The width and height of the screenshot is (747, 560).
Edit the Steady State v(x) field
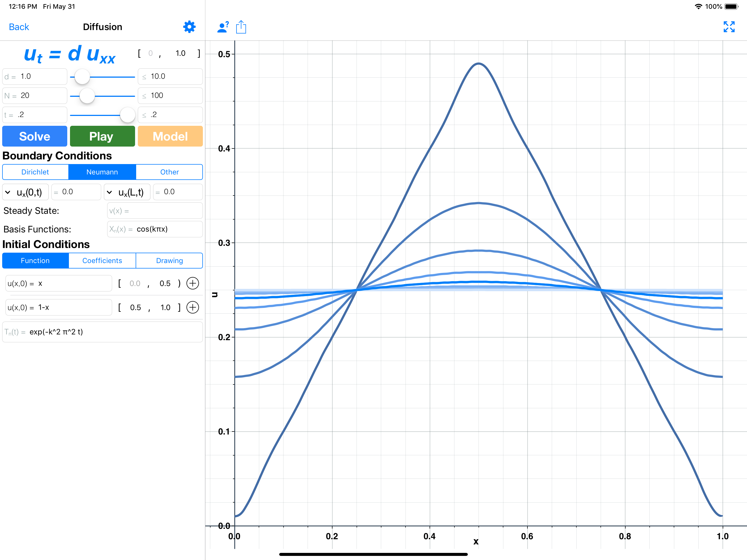click(155, 211)
